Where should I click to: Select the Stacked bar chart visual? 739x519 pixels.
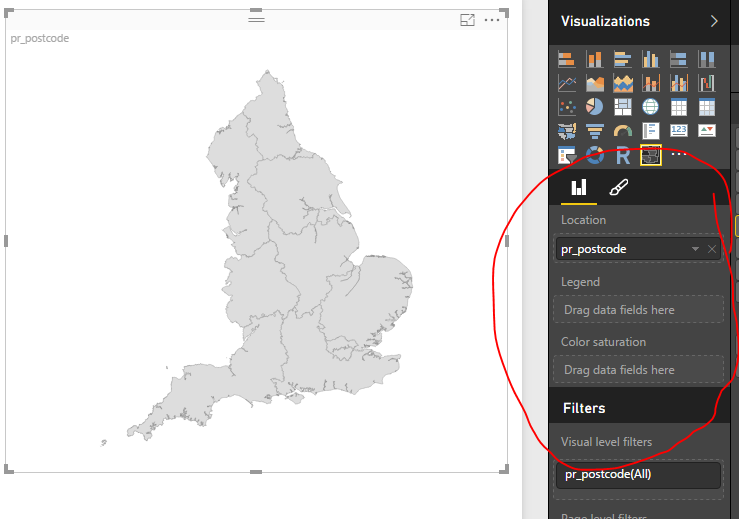567,59
